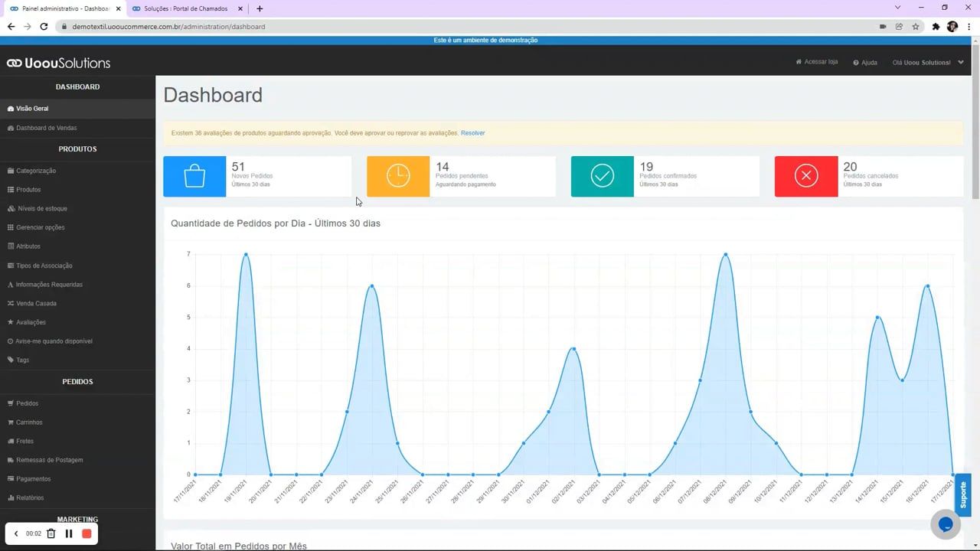Screen dimensions: 980x551
Task: Bookmark this page with the star icon
Action: point(916,26)
